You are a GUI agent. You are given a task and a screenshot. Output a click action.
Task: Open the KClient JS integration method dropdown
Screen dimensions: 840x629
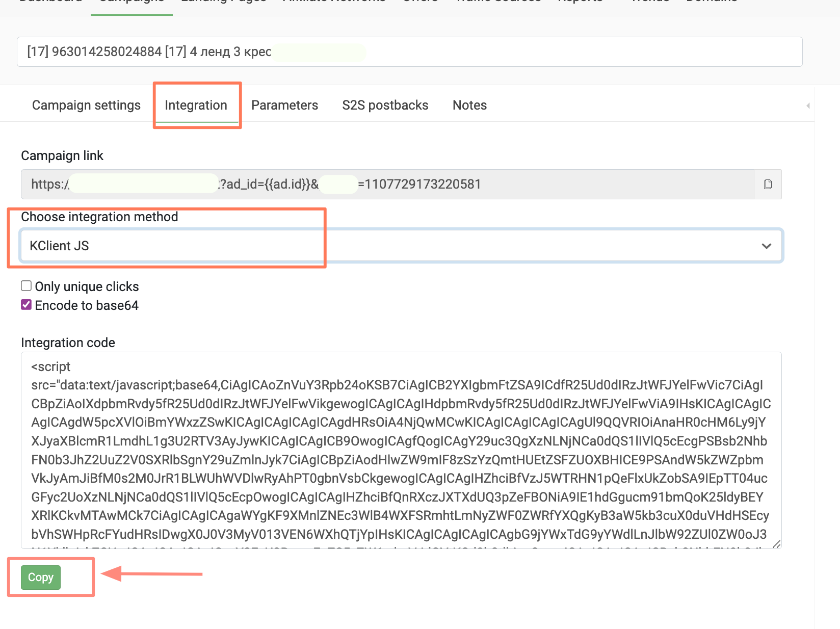401,246
